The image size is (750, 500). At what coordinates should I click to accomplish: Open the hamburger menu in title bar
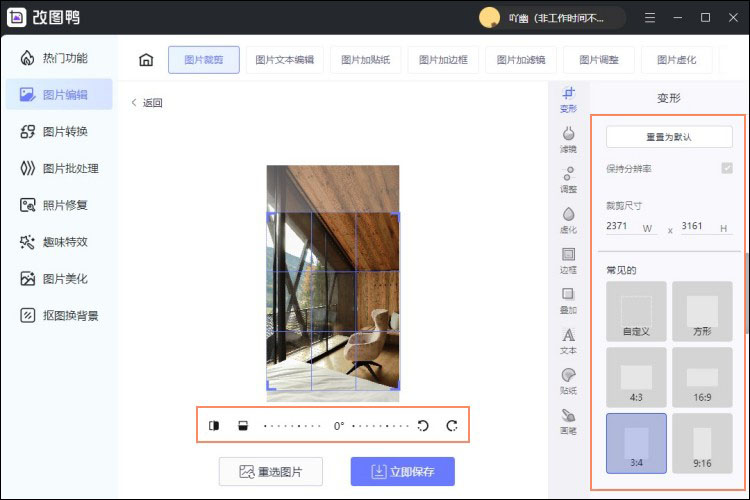(x=650, y=18)
